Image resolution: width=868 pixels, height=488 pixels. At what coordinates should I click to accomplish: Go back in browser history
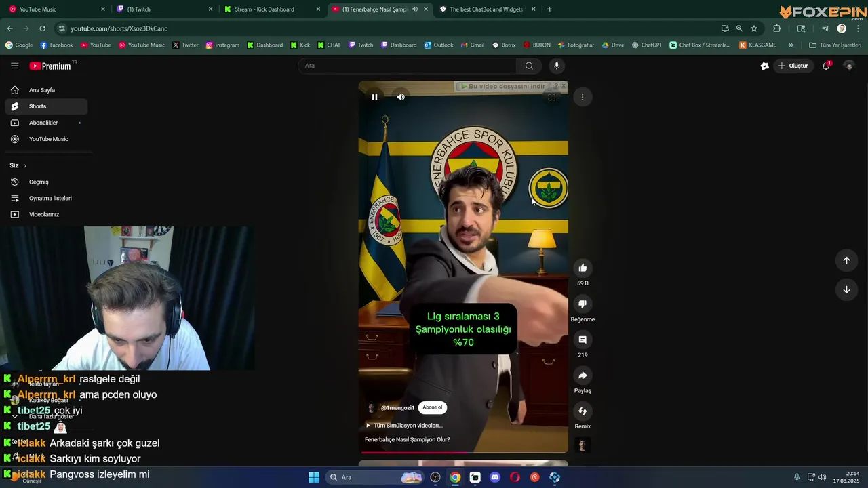[x=9, y=28]
